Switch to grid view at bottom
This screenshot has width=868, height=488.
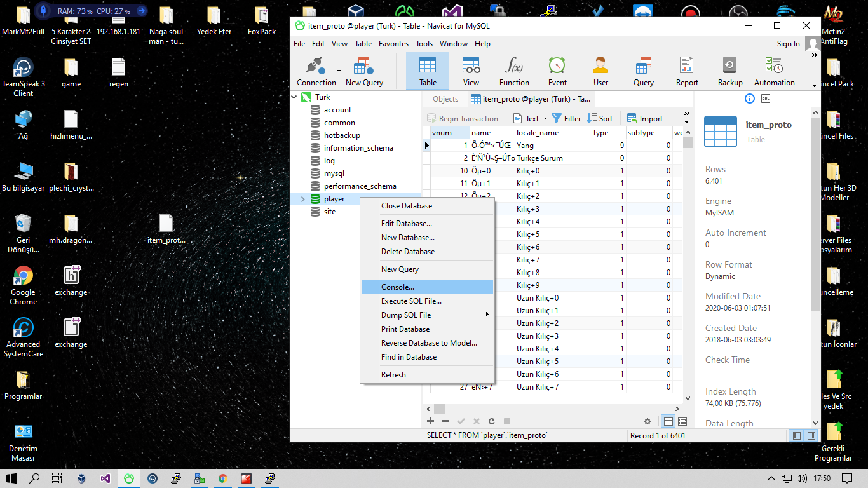[668, 421]
